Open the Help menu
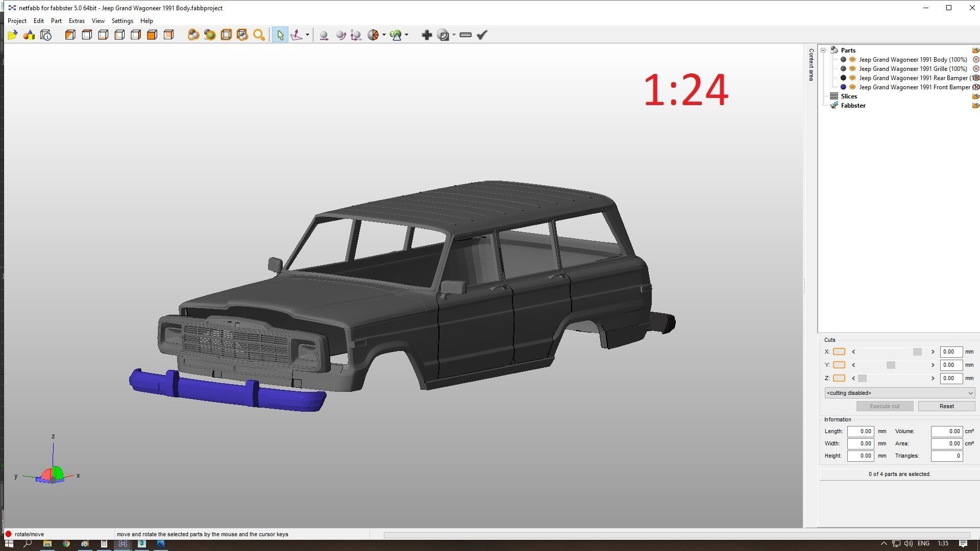The height and width of the screenshot is (551, 980). pyautogui.click(x=146, y=21)
